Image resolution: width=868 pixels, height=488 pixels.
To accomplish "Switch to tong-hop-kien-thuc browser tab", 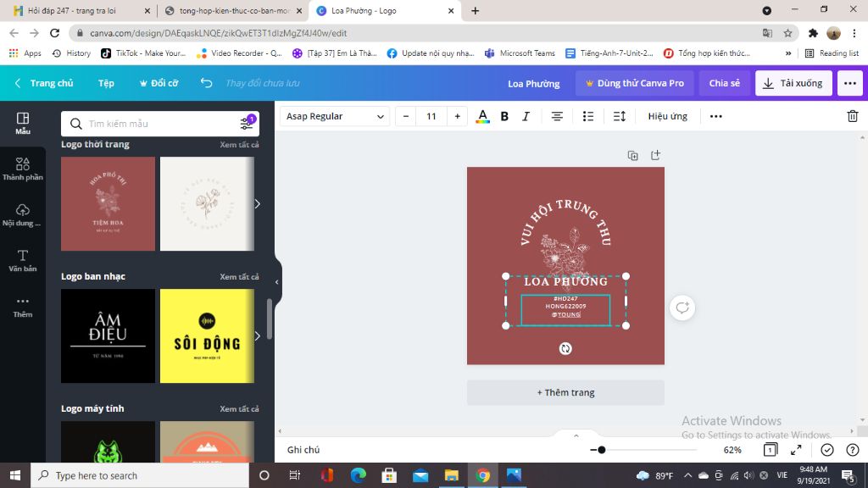I will coord(234,10).
